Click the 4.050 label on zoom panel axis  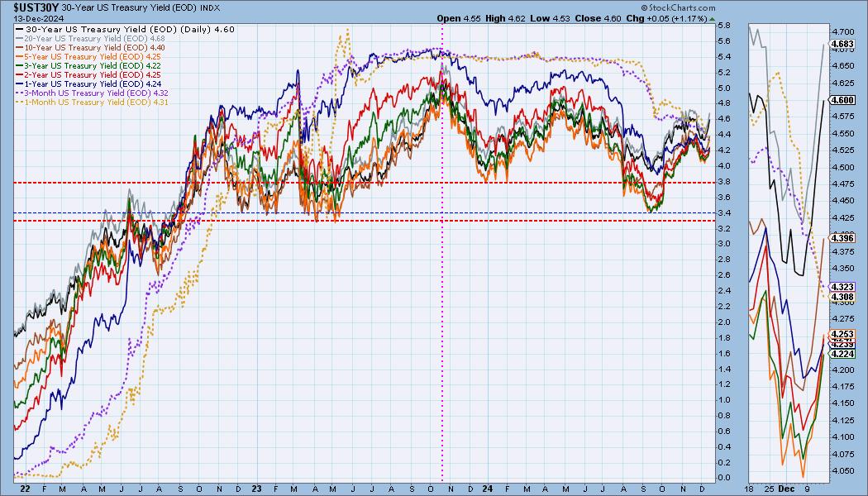point(842,471)
